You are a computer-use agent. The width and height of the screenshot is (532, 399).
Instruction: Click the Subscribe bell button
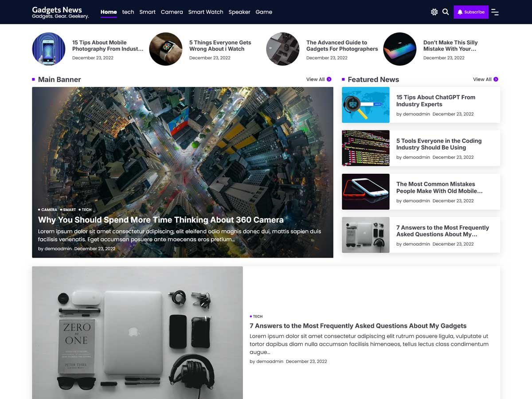471,12
